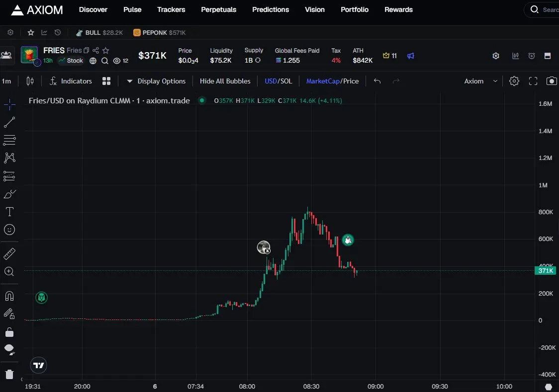559x392 pixels.
Task: Activate the zoom in tool
Action: (9, 272)
